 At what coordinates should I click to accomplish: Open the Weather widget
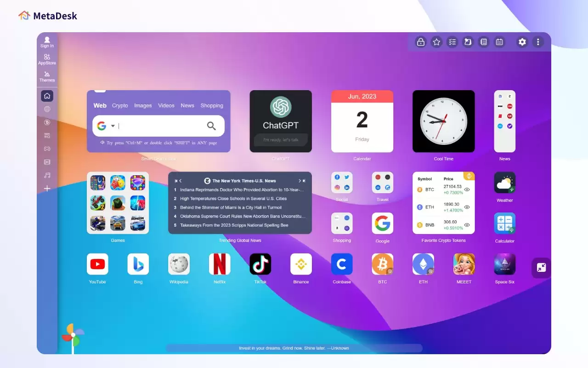tap(505, 183)
